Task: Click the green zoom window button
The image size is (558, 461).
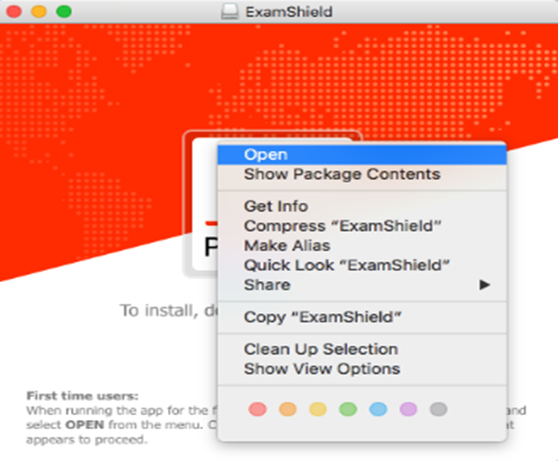Action: (x=64, y=11)
